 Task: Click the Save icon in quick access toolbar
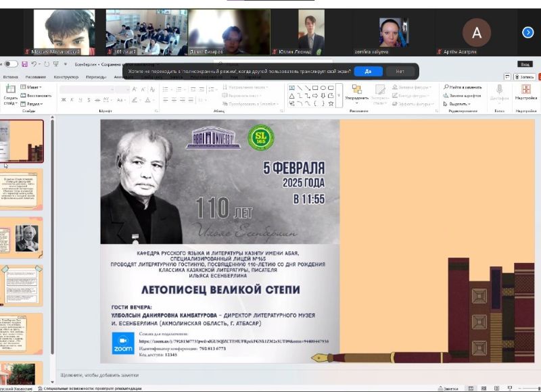coord(25,64)
